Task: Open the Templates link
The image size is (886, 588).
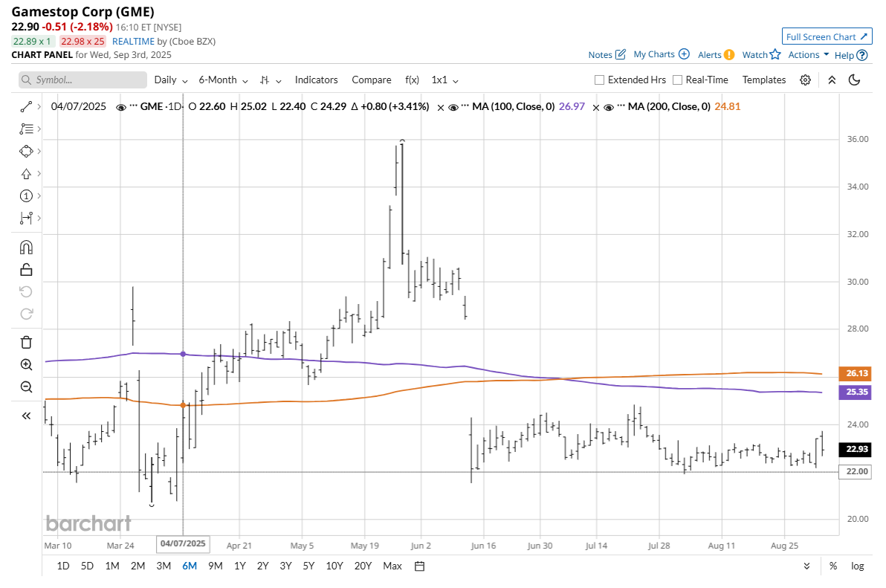Action: [763, 80]
